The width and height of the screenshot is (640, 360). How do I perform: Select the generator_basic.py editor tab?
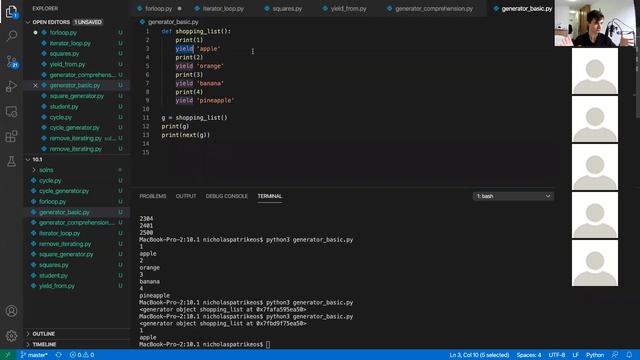pyautogui.click(x=526, y=9)
